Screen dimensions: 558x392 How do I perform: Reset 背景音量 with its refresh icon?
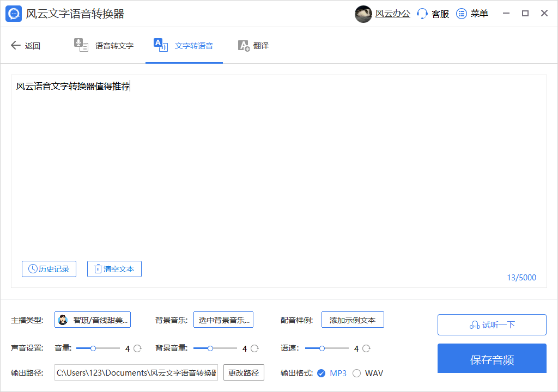[x=254, y=348]
